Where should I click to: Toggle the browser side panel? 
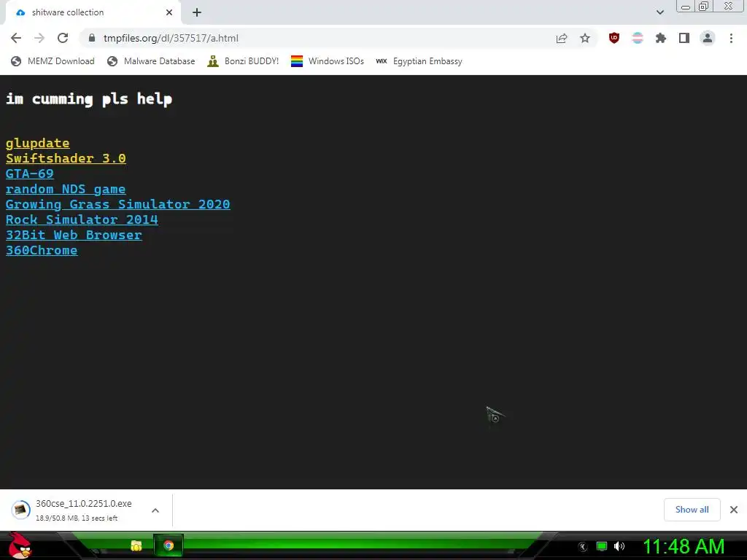click(684, 38)
